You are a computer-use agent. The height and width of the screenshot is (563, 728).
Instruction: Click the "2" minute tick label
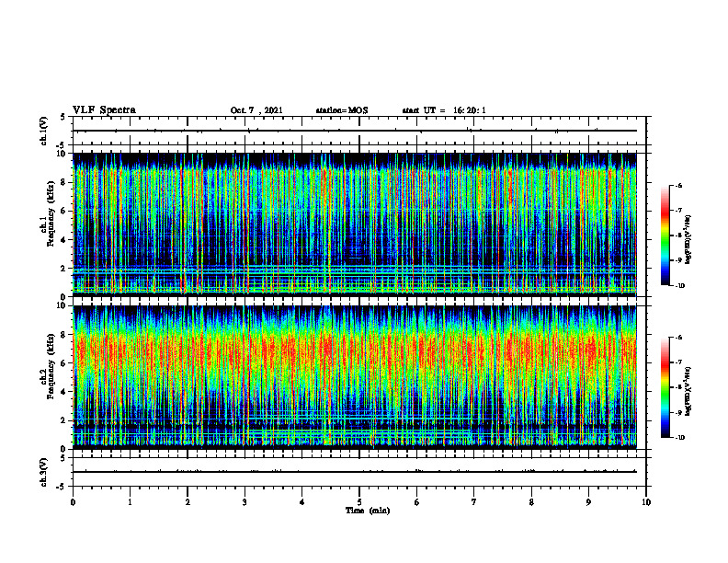tap(188, 502)
